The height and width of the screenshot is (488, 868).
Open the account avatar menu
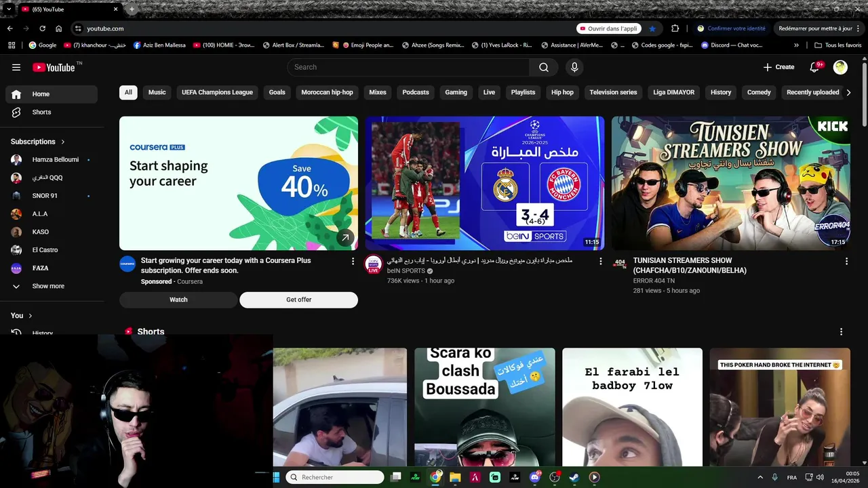[x=840, y=67]
